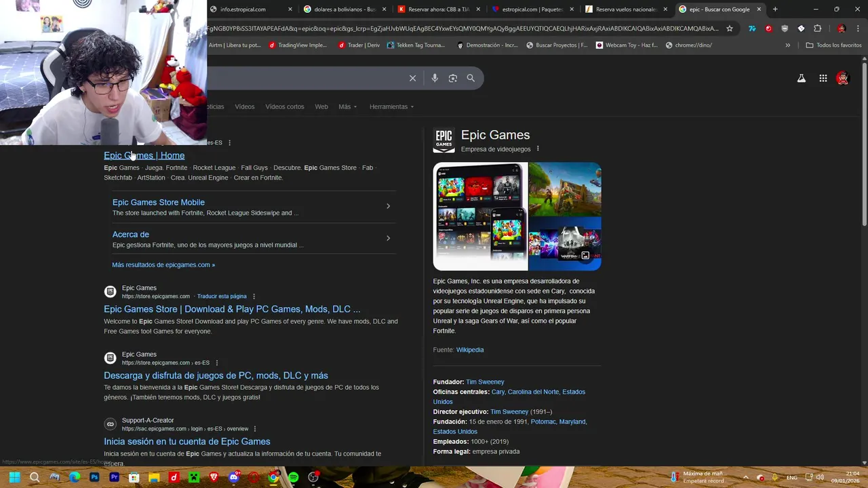Show hidden bookmarks with double-chevron

[787, 45]
